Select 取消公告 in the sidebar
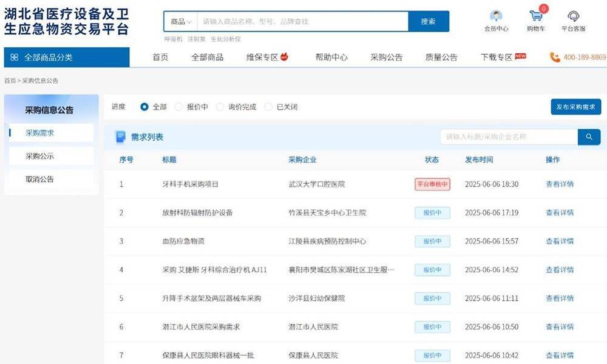The width and height of the screenshot is (607, 364). 51,179
